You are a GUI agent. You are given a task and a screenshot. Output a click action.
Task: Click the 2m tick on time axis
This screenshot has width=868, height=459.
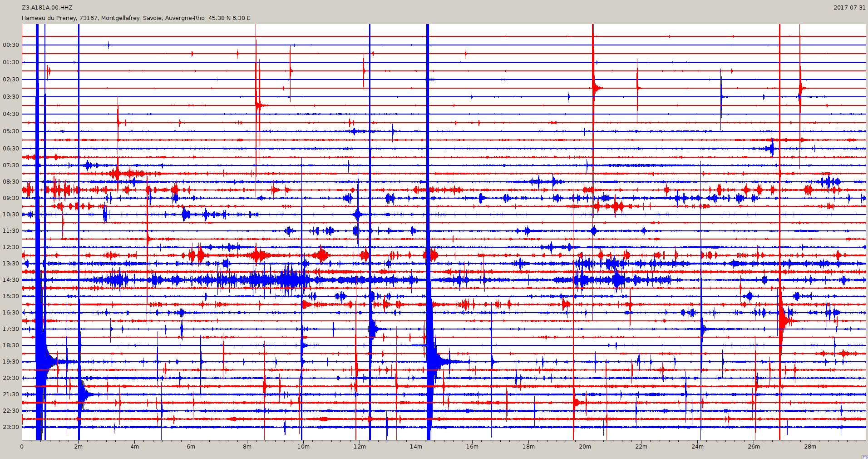(78, 447)
